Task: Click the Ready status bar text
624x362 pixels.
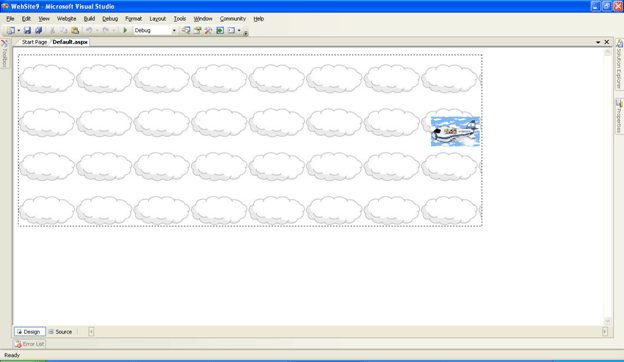Action: pos(12,355)
